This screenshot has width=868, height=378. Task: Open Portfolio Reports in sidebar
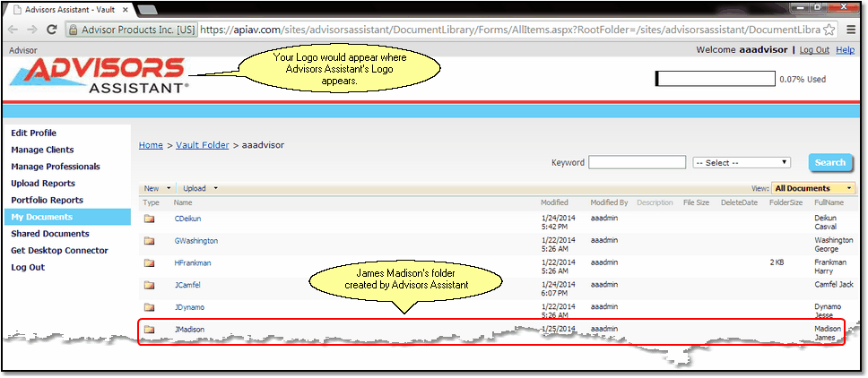[x=47, y=200]
